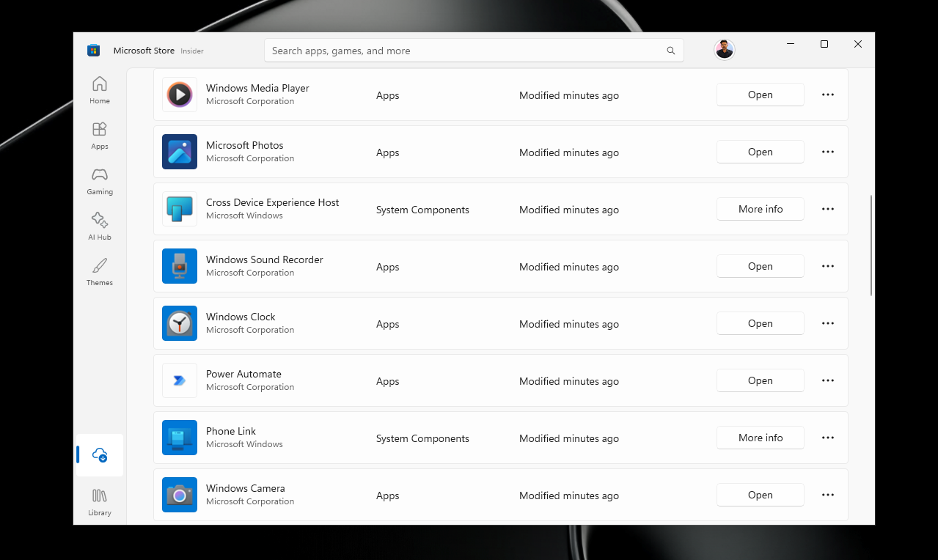This screenshot has height=560, width=938.
Task: Click the Microsoft Photos app icon
Action: 180,152
